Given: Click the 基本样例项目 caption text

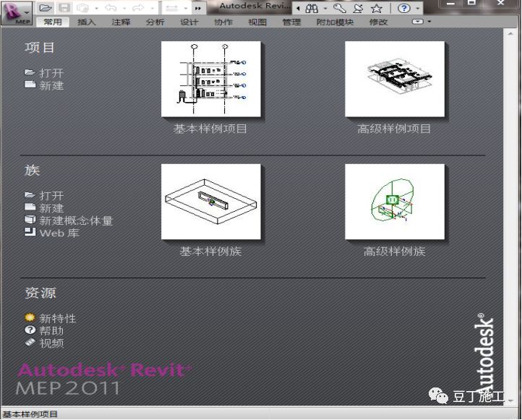Looking at the screenshot, I should (210, 129).
